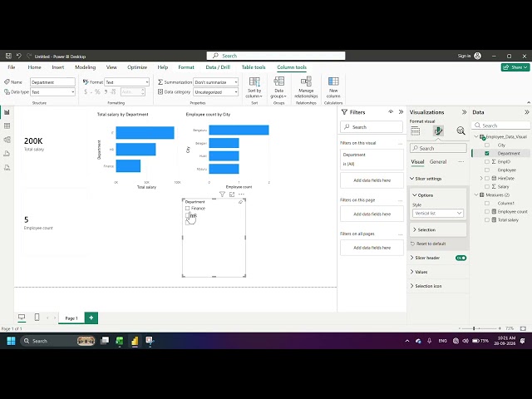Create a New column
Screen dimensions: 532x399
click(x=333, y=87)
